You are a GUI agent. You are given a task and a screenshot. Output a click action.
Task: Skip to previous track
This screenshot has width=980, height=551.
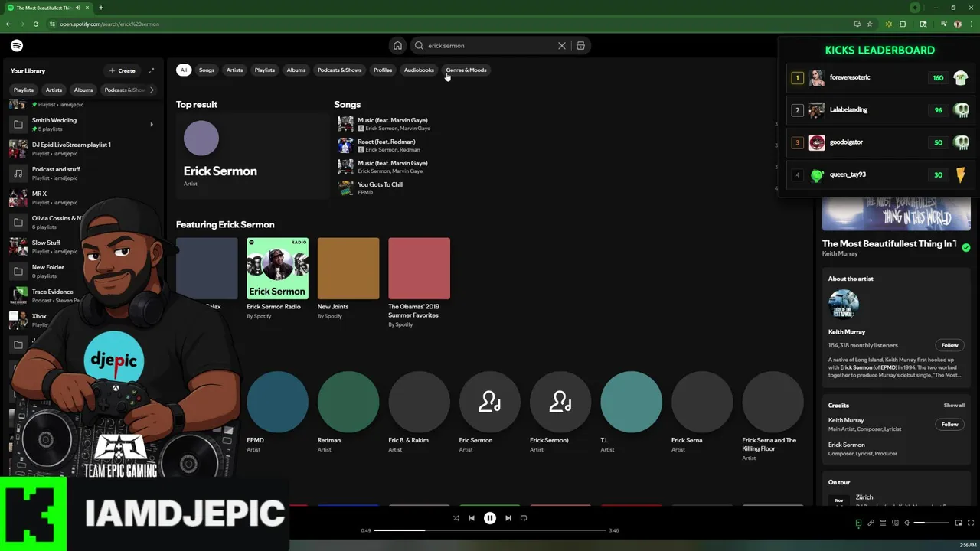[x=472, y=518]
